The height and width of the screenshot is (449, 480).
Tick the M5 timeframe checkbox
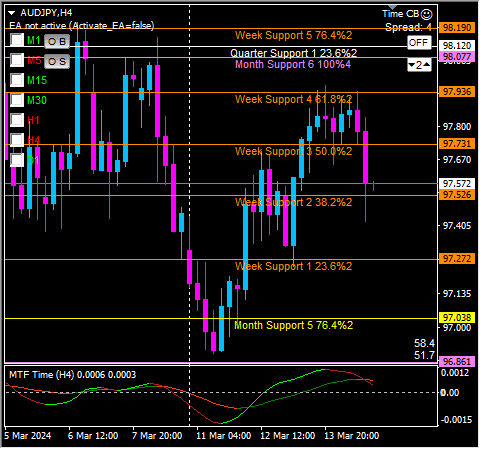[x=17, y=60]
